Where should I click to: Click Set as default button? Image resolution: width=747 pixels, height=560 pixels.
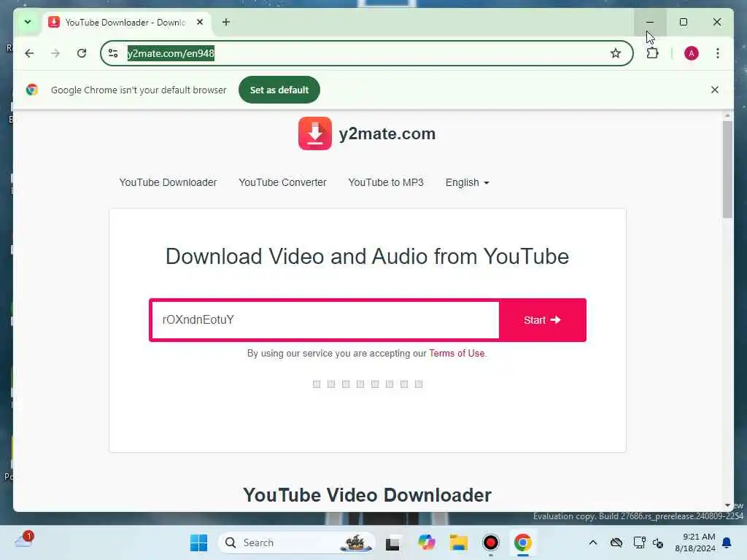(279, 90)
